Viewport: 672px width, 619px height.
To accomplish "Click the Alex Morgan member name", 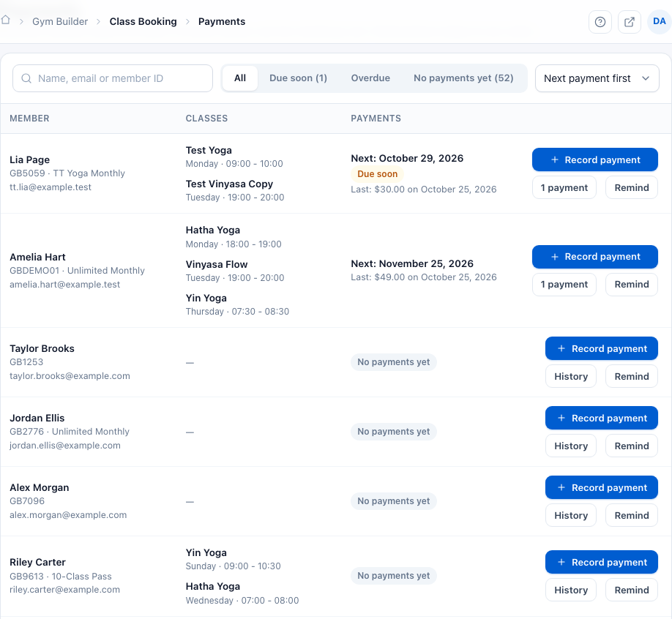I will pyautogui.click(x=40, y=487).
